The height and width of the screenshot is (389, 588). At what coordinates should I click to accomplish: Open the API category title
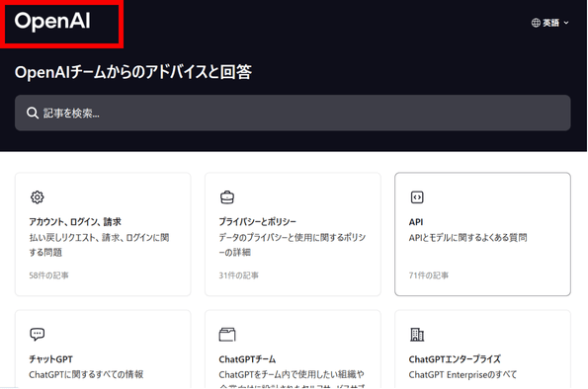click(x=416, y=222)
